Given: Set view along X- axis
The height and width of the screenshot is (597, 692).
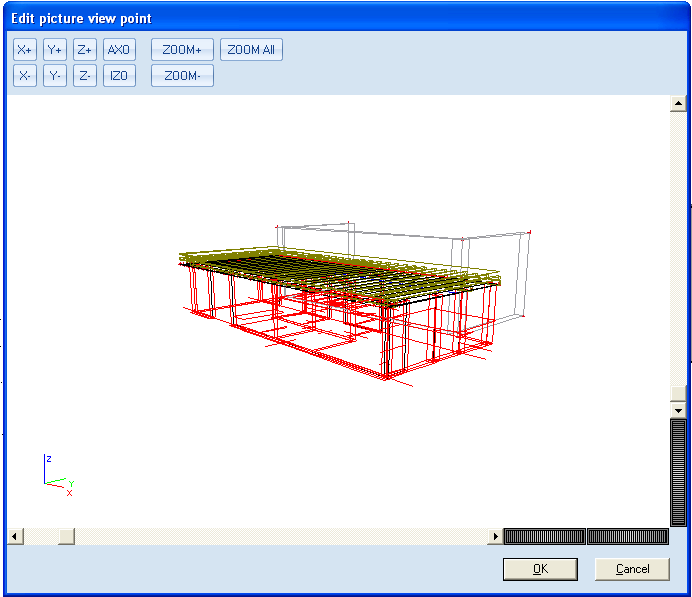Looking at the screenshot, I should click(x=25, y=75).
